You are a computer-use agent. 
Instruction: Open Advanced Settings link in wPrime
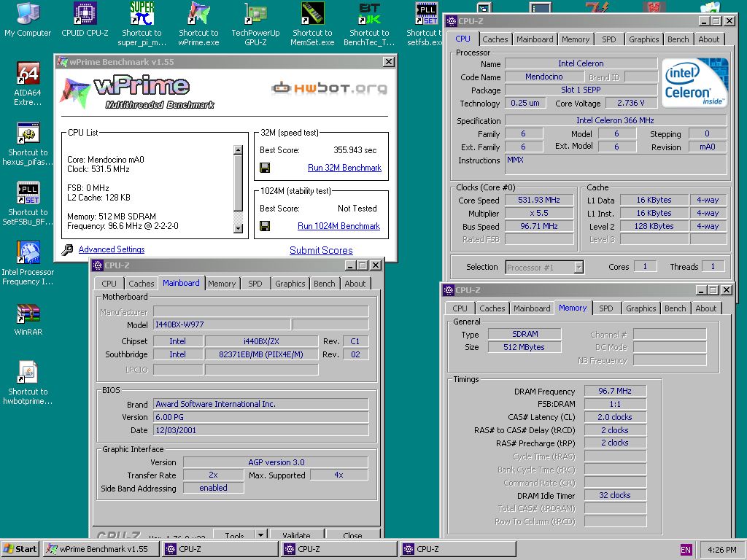(x=112, y=249)
